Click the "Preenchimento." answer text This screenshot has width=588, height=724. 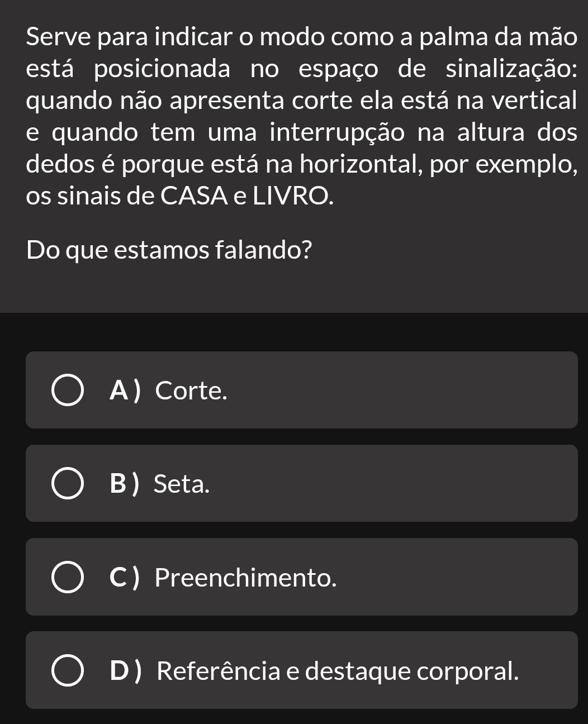(246, 578)
